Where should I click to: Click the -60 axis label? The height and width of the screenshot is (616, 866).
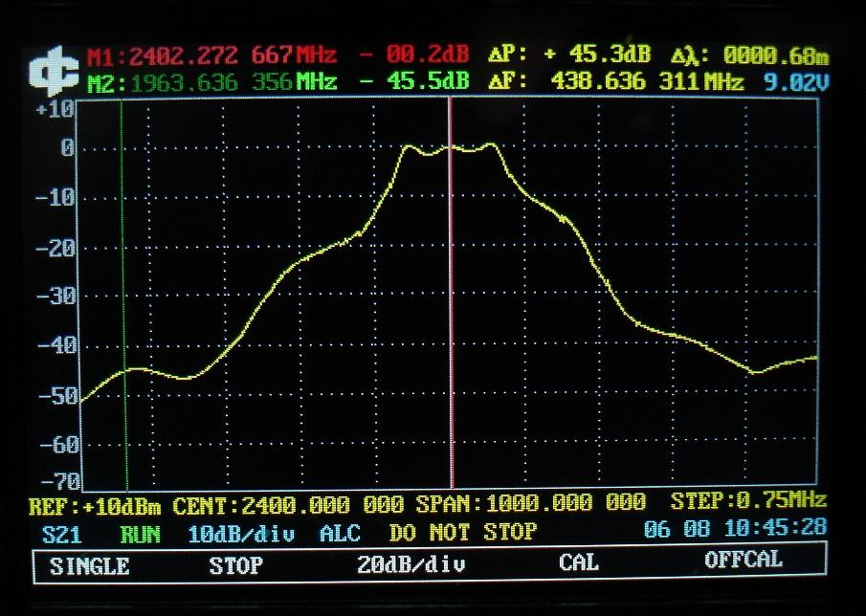pos(59,445)
